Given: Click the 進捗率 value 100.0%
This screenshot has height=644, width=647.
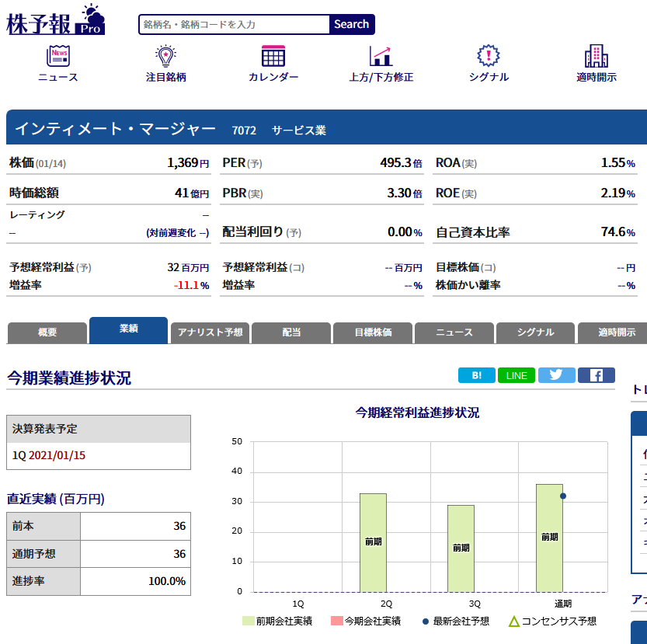Looking at the screenshot, I should 167,581.
